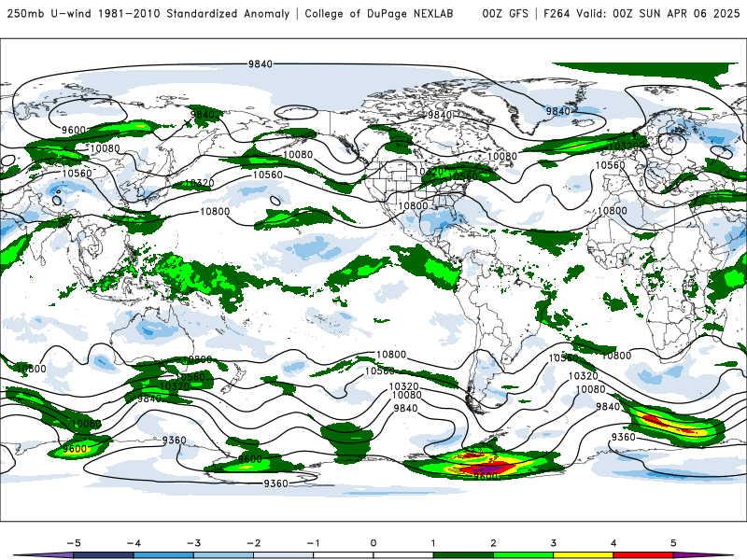Click the colorbar tick label '5'
The image size is (747, 560).
coord(673,543)
